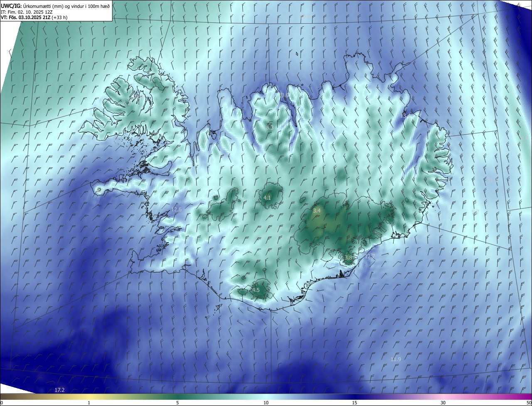Select the 12.7 value label
Image resolution: width=532 pixels, height=406 pixels.
pos(369,257)
